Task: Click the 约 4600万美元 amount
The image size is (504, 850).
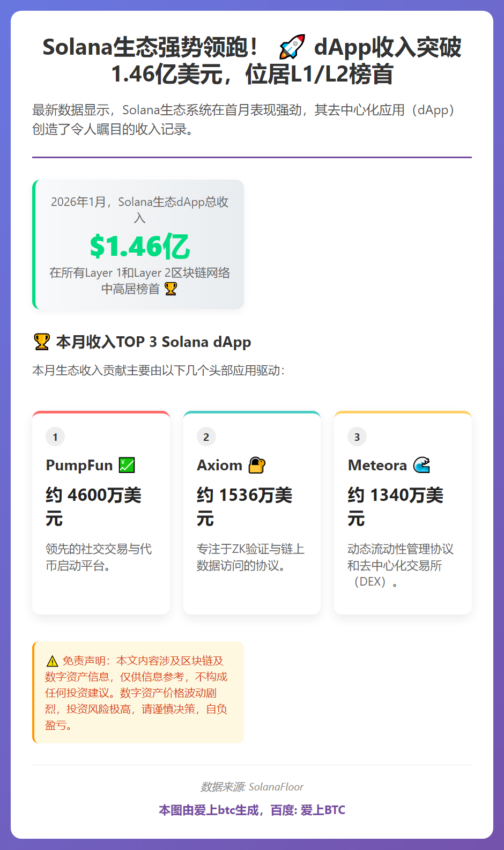Action: (x=94, y=507)
